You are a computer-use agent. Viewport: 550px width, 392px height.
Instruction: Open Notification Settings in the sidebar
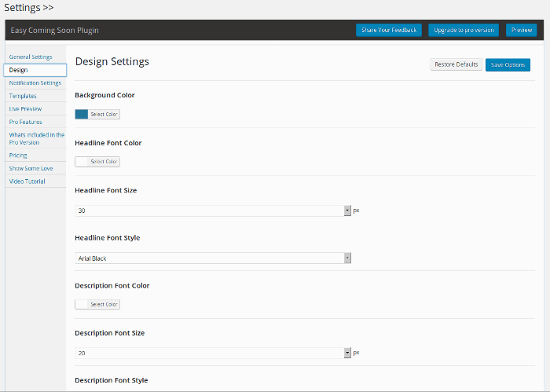[35, 83]
